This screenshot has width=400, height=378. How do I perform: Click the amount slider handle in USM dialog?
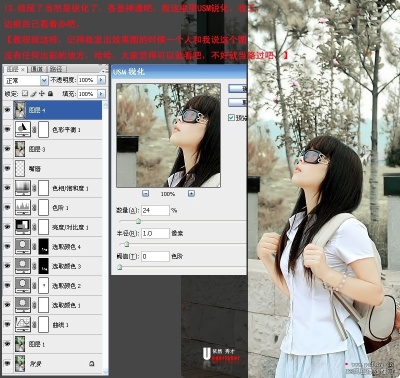[x=138, y=221]
